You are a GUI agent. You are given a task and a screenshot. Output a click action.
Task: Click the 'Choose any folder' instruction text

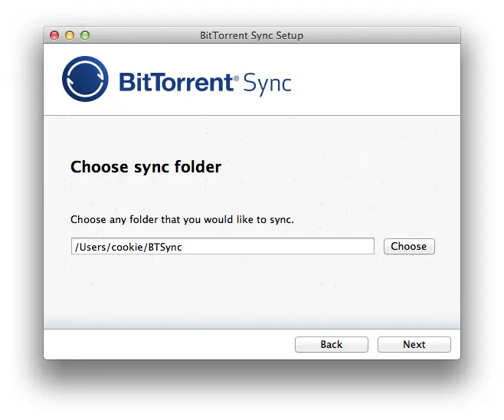182,220
